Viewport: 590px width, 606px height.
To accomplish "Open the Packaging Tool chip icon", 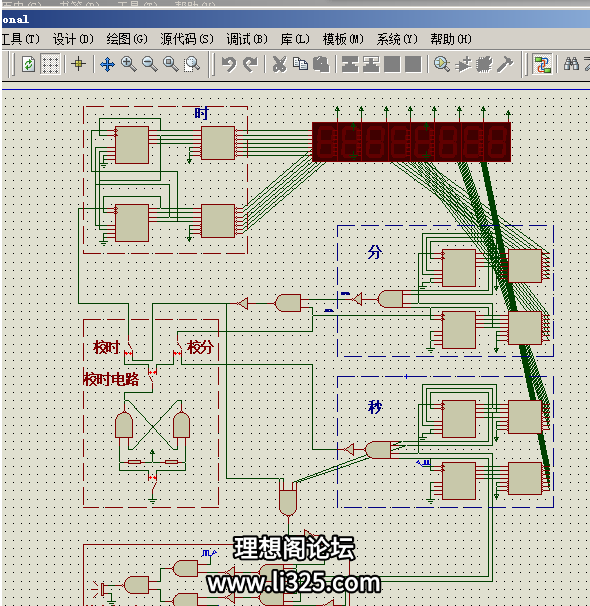I will (x=484, y=64).
